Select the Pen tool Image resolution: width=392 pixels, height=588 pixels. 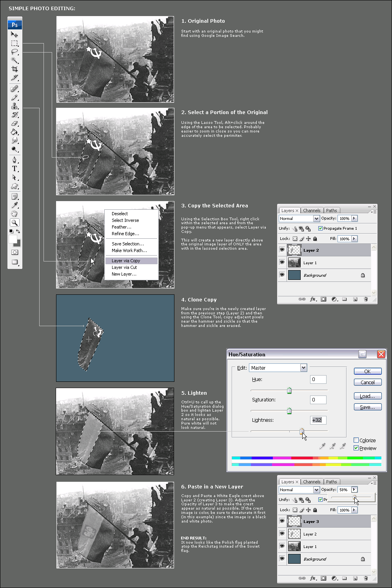[15, 160]
